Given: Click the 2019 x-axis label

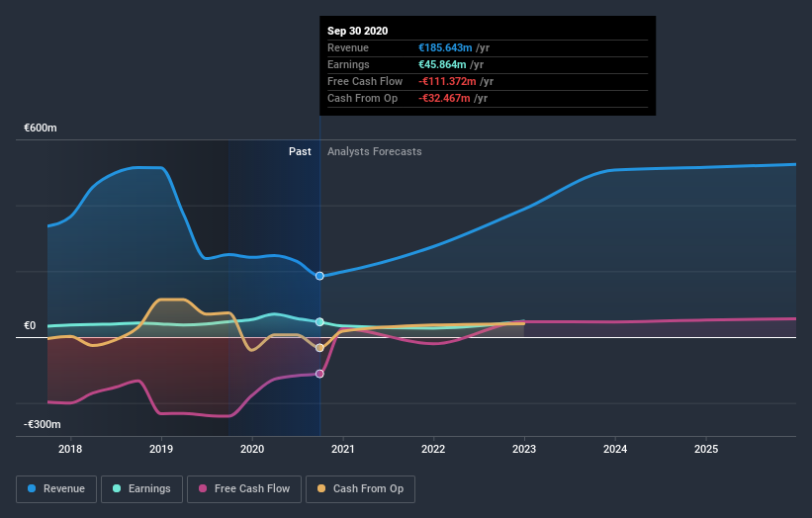Looking at the screenshot, I should point(161,449).
